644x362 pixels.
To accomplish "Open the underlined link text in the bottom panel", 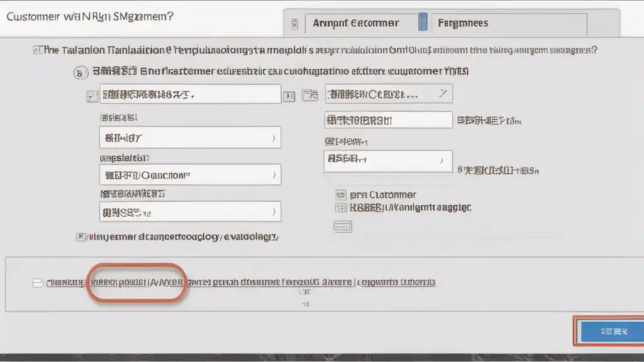I will 241,282.
